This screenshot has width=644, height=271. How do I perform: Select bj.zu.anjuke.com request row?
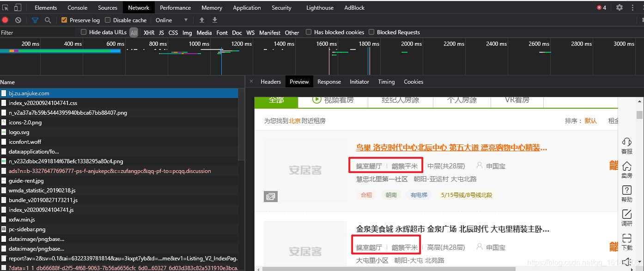pos(119,93)
